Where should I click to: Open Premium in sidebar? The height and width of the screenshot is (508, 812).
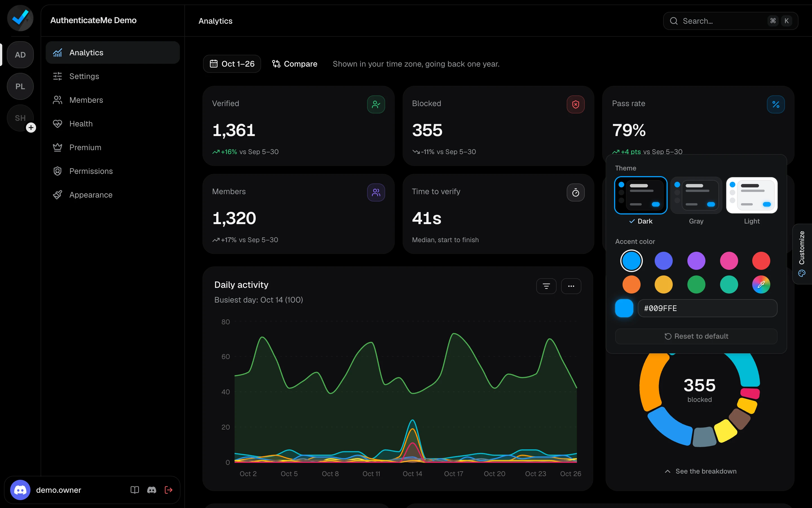coord(113,148)
